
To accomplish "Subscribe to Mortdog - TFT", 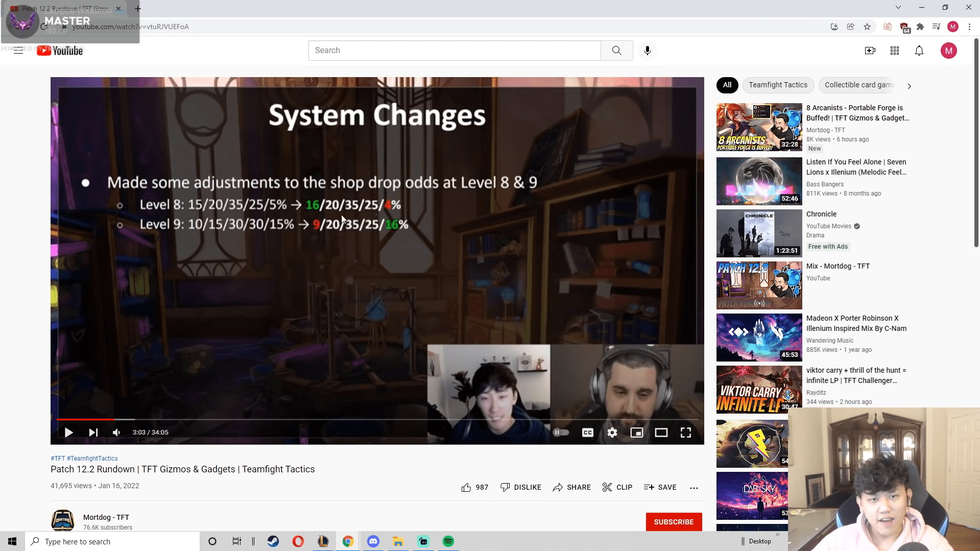I will click(x=674, y=522).
